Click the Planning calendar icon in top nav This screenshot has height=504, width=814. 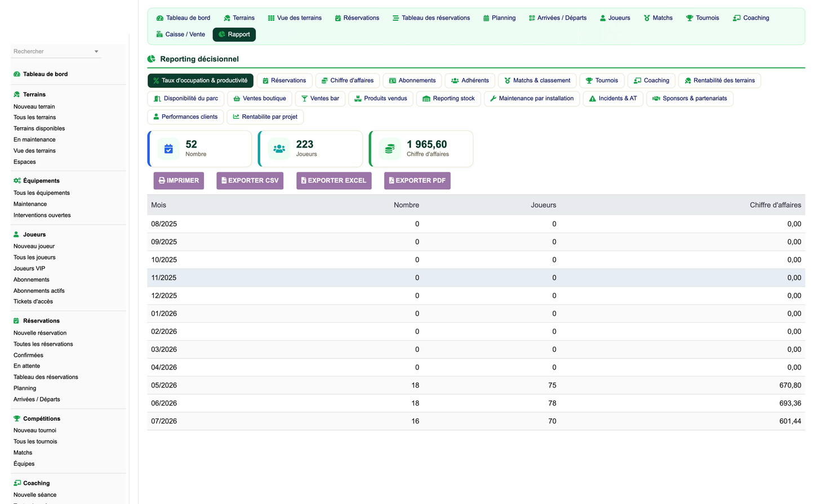486,18
